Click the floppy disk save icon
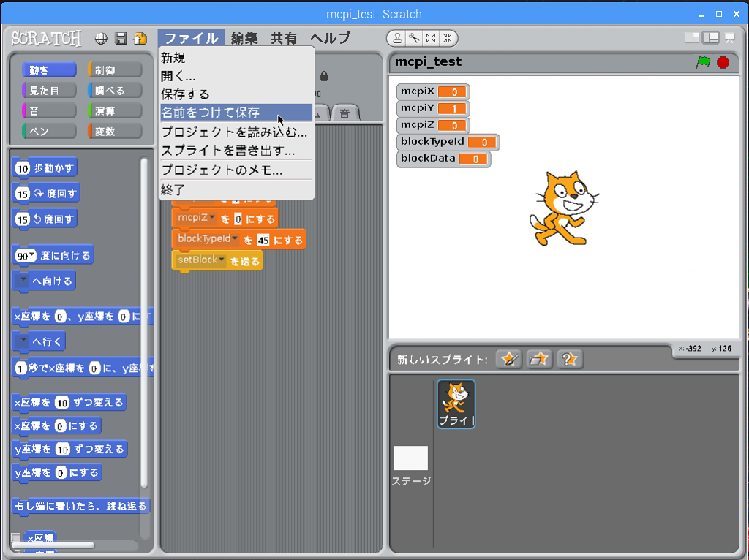 click(121, 39)
